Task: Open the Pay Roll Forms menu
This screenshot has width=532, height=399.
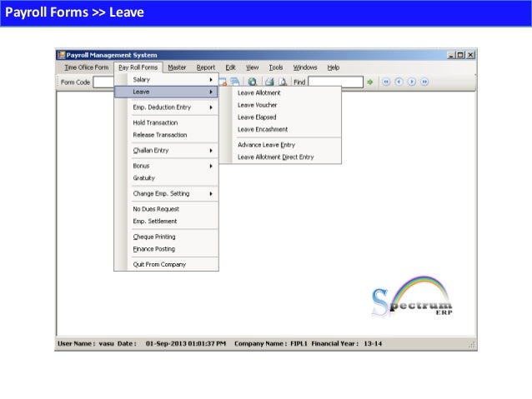Action: (x=138, y=67)
